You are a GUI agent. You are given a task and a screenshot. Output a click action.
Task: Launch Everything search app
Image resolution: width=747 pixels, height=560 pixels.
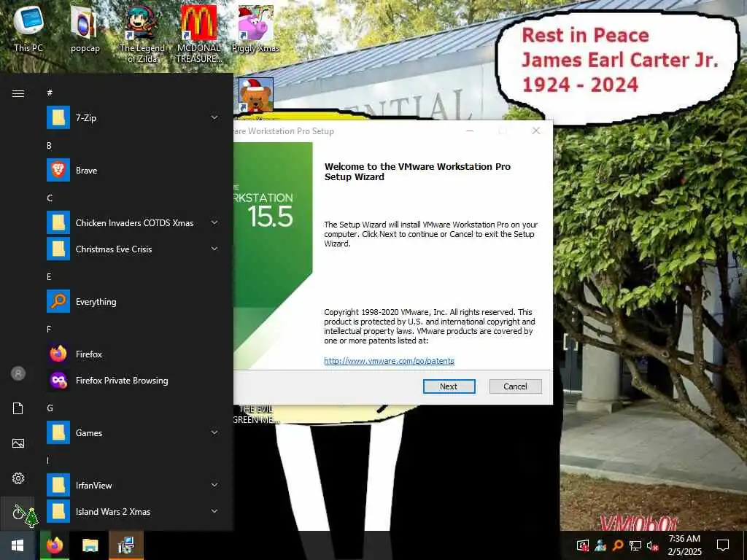(x=133, y=301)
